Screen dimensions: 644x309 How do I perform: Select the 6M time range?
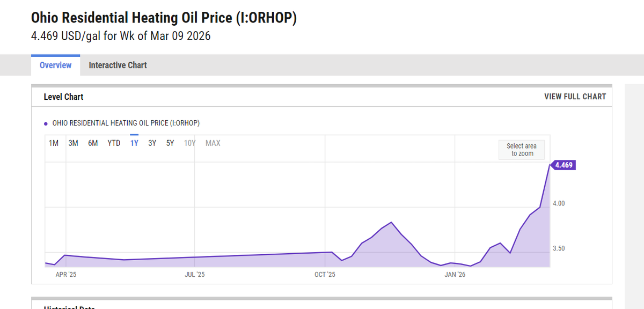click(x=93, y=143)
